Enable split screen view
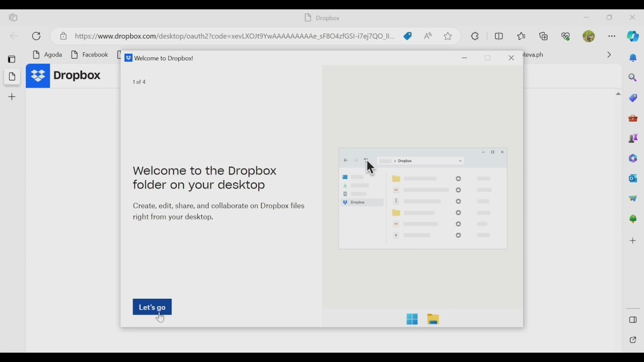Screen dimensions: 644x362 [499, 36]
